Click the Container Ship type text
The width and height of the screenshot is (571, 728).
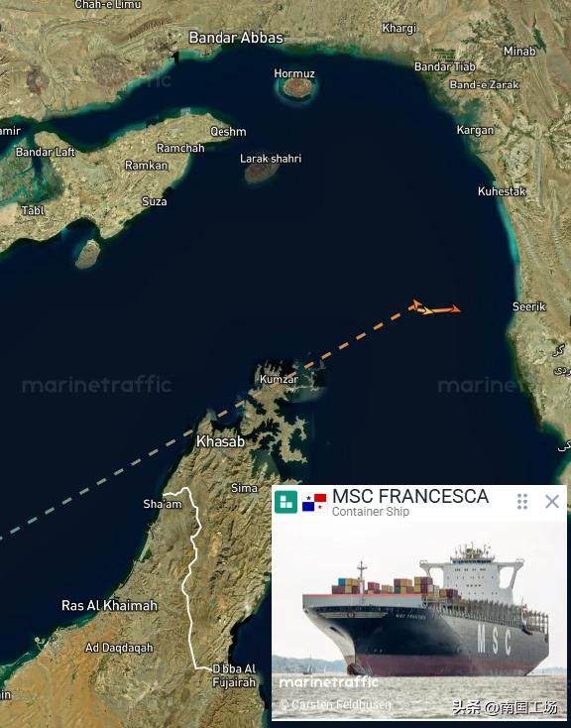tap(371, 512)
